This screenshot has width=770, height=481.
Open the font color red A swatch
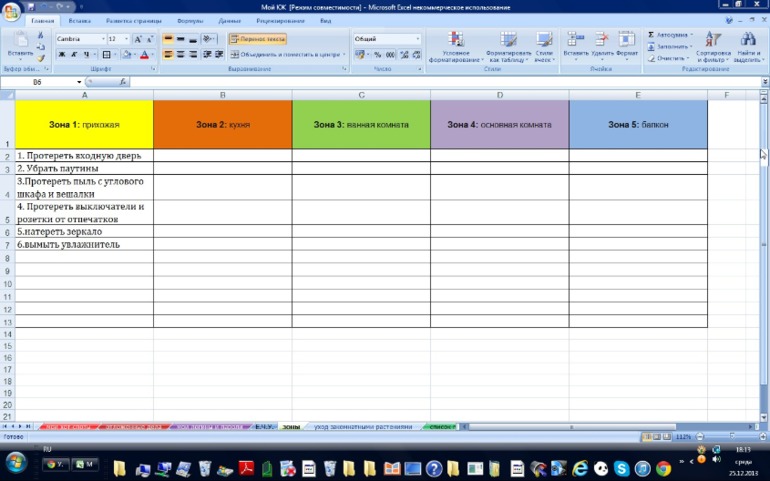pyautogui.click(x=144, y=54)
